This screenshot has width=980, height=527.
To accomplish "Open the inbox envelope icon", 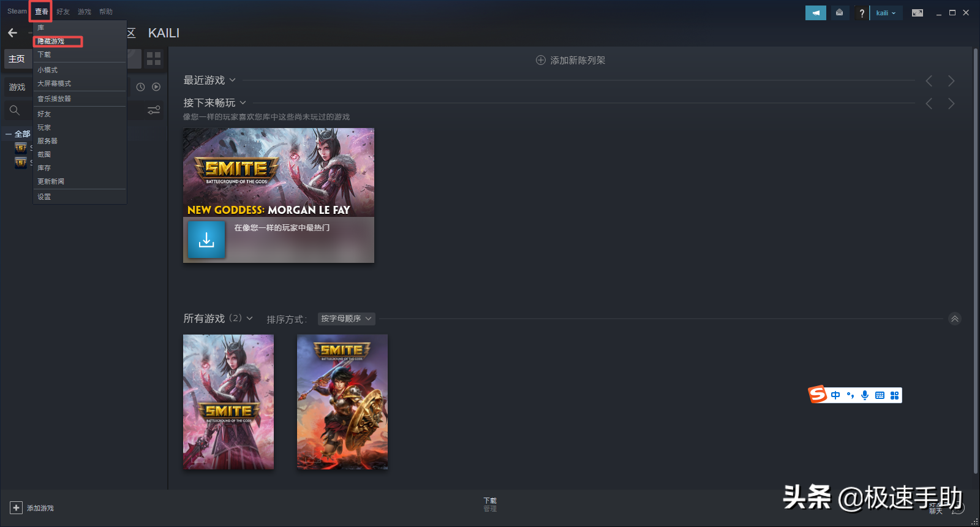I will [x=839, y=13].
